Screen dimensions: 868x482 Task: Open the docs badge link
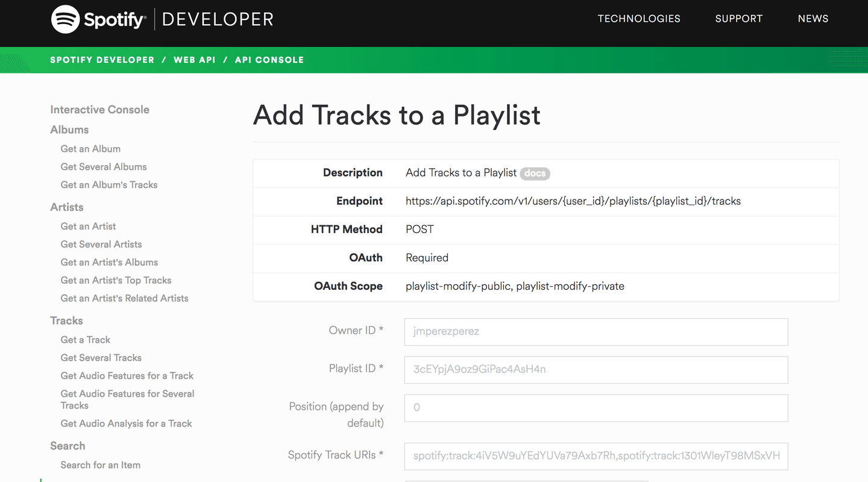(x=535, y=174)
